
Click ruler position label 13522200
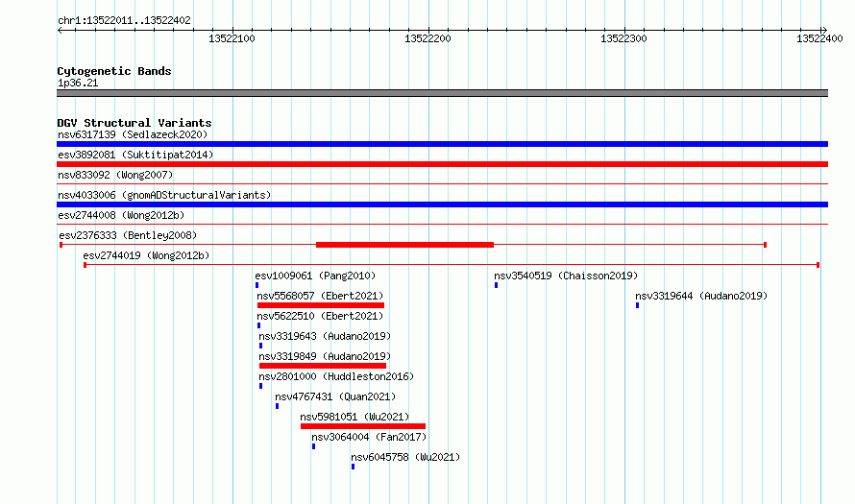(x=427, y=39)
